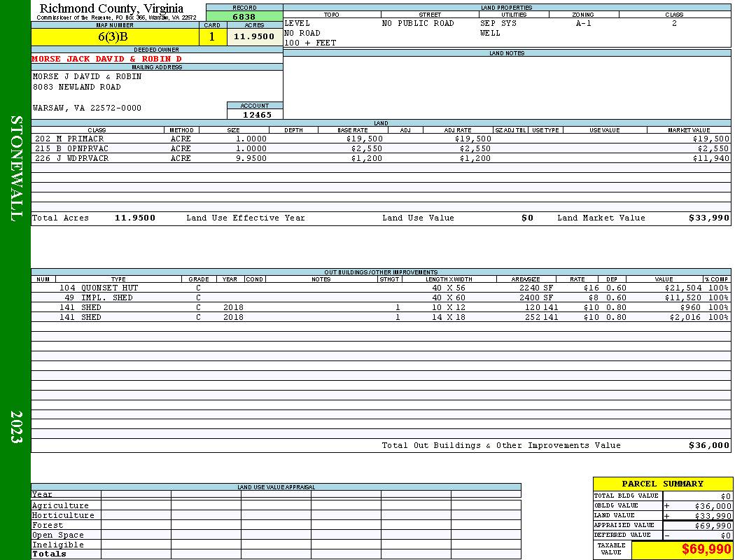Click the mailing address 8083 Newland Road

point(77,87)
